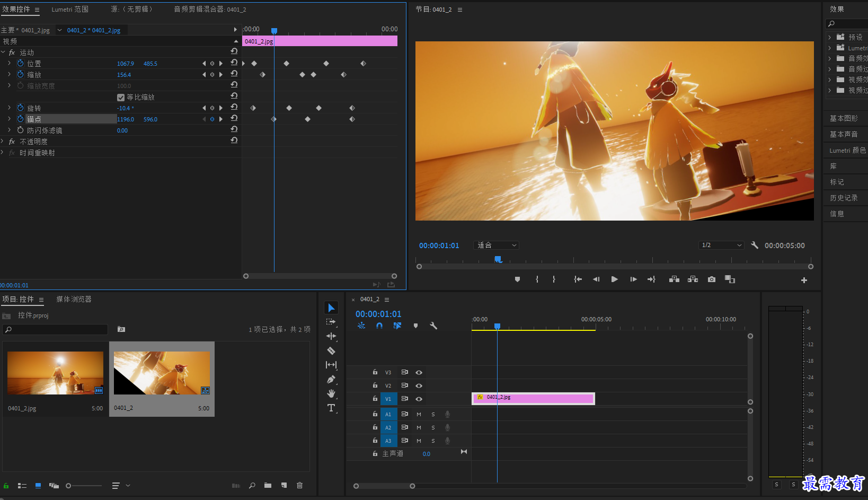Screen dimensions: 868x500
Task: Expand the Lumetri presets folder
Action: tap(830, 48)
